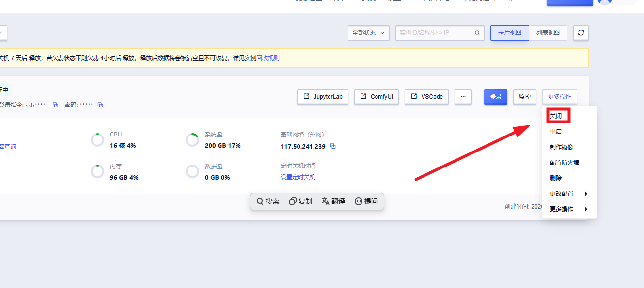
Task: Click the blue 登录 button
Action: tap(495, 97)
